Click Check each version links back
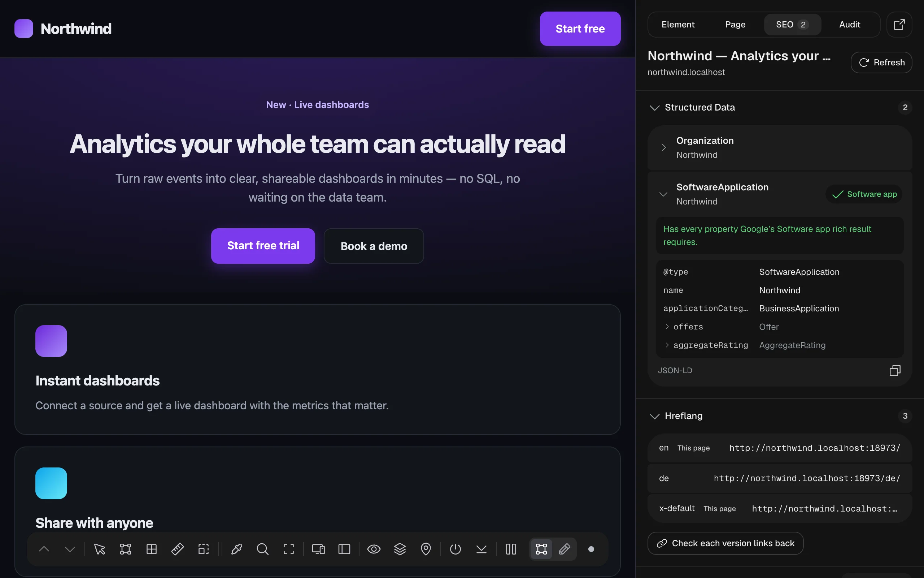The height and width of the screenshot is (578, 924). (x=725, y=543)
